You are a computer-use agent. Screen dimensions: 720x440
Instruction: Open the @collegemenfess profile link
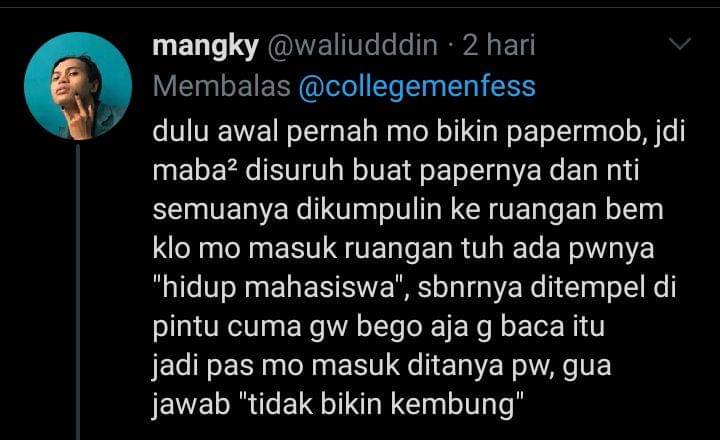click(x=417, y=86)
